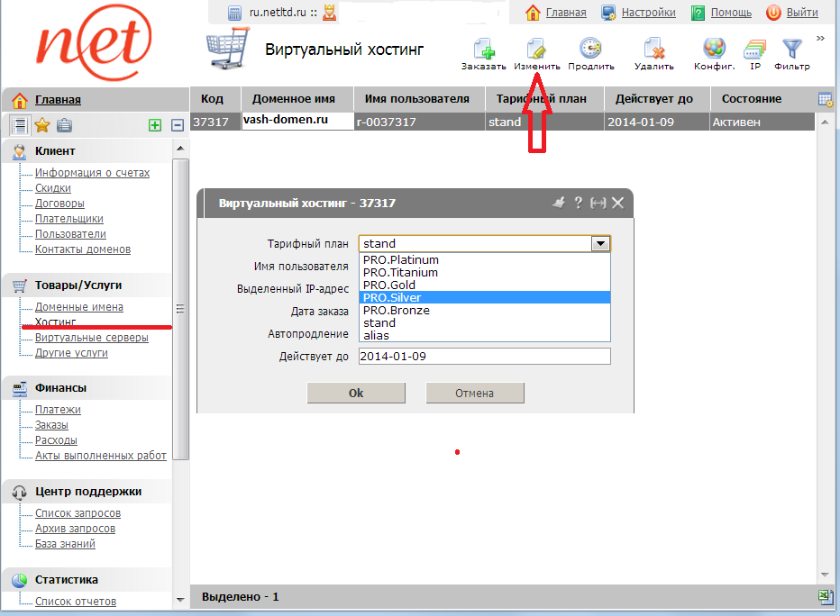Click the Продлить (renew) clock icon
Viewport: 840px width, 616px height.
point(590,50)
